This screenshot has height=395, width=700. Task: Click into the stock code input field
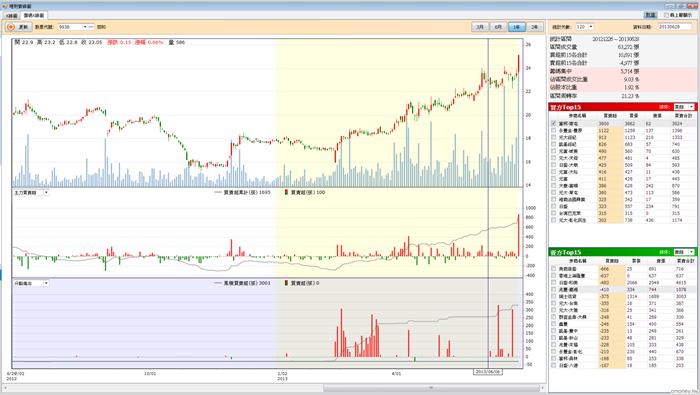(x=70, y=27)
